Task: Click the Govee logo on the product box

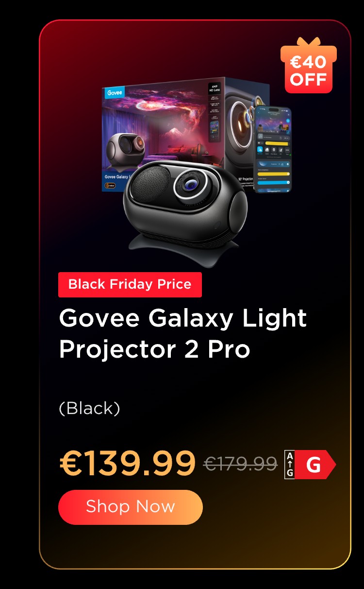Action: [115, 92]
